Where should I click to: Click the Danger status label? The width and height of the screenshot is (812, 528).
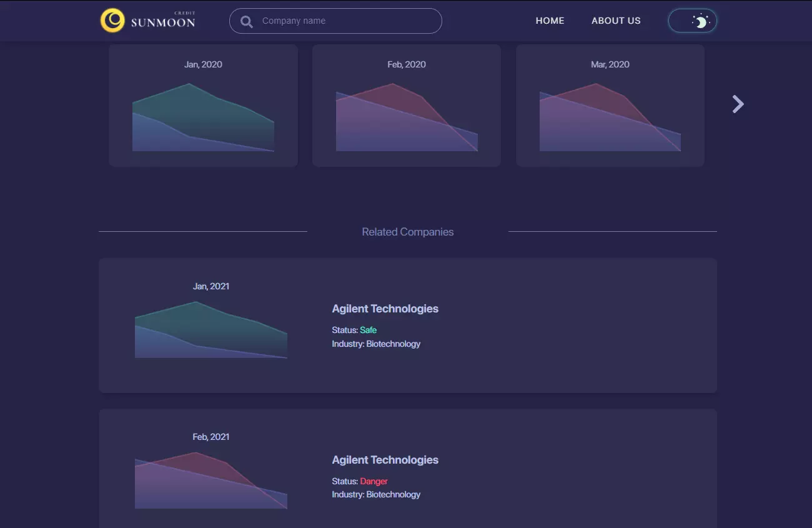point(374,481)
